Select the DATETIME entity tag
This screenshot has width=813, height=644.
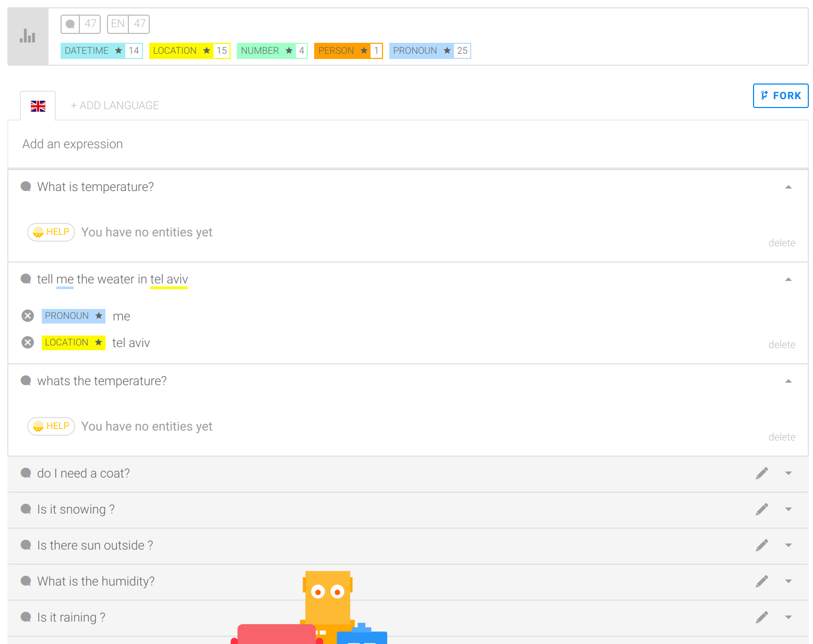tap(102, 51)
